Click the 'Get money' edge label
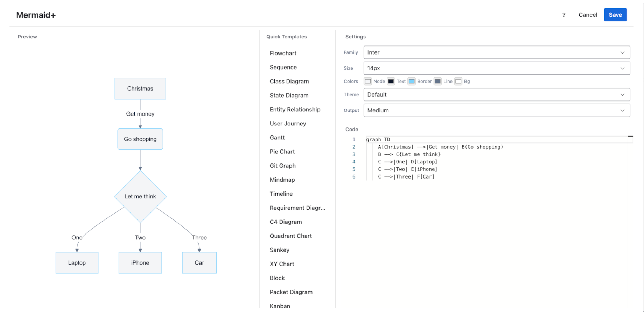 [x=140, y=114]
